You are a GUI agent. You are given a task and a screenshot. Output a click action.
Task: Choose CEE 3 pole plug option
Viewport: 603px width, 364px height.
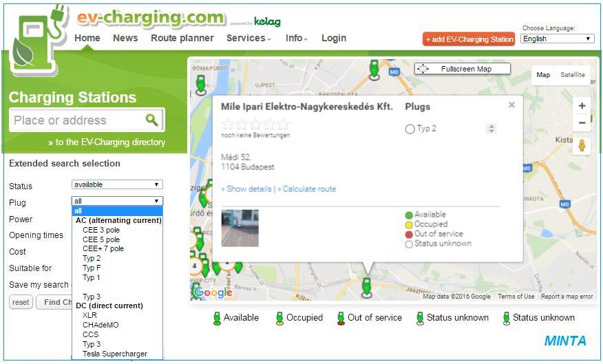(x=101, y=230)
